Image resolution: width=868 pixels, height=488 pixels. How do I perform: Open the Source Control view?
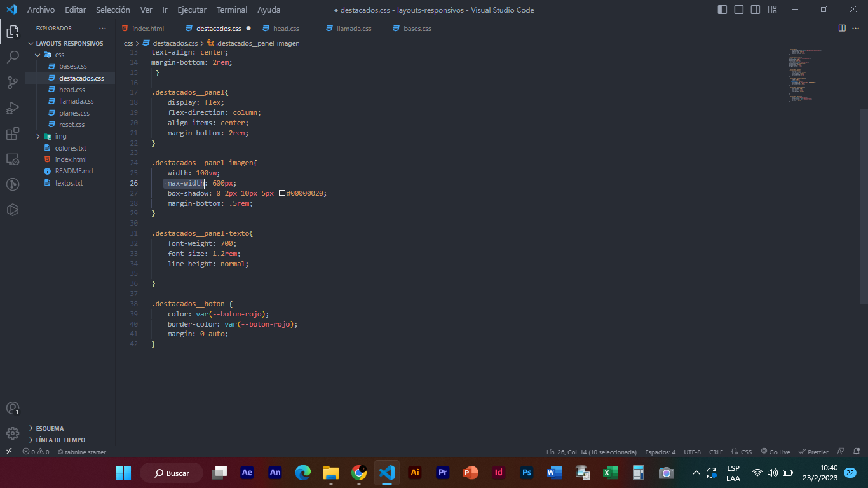point(12,83)
